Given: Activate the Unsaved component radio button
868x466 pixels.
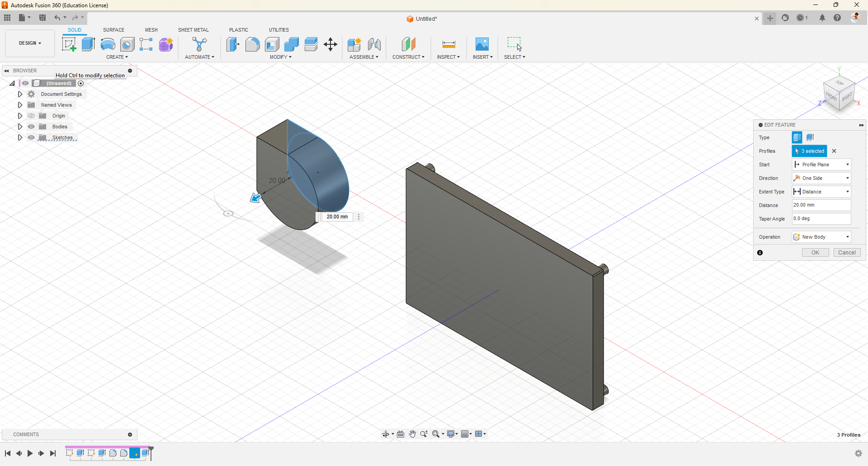Looking at the screenshot, I should (81, 83).
